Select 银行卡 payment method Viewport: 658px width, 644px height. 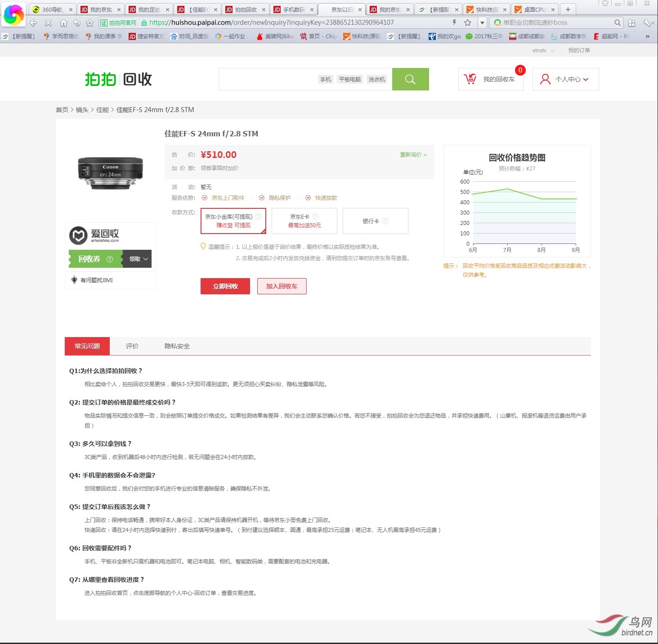pos(376,221)
